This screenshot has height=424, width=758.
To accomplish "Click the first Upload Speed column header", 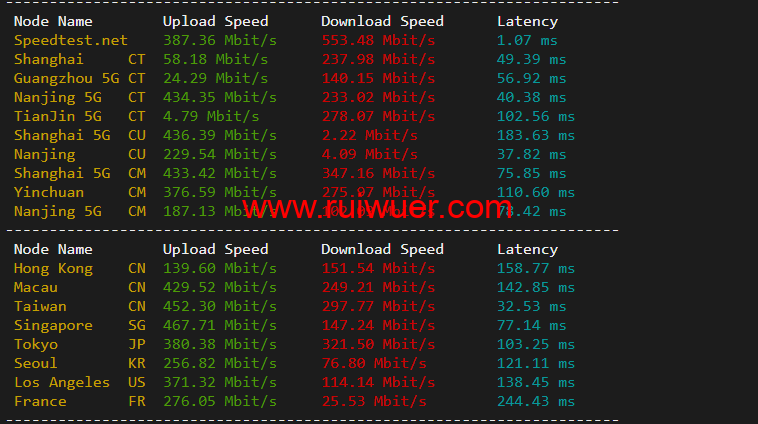I will (215, 21).
